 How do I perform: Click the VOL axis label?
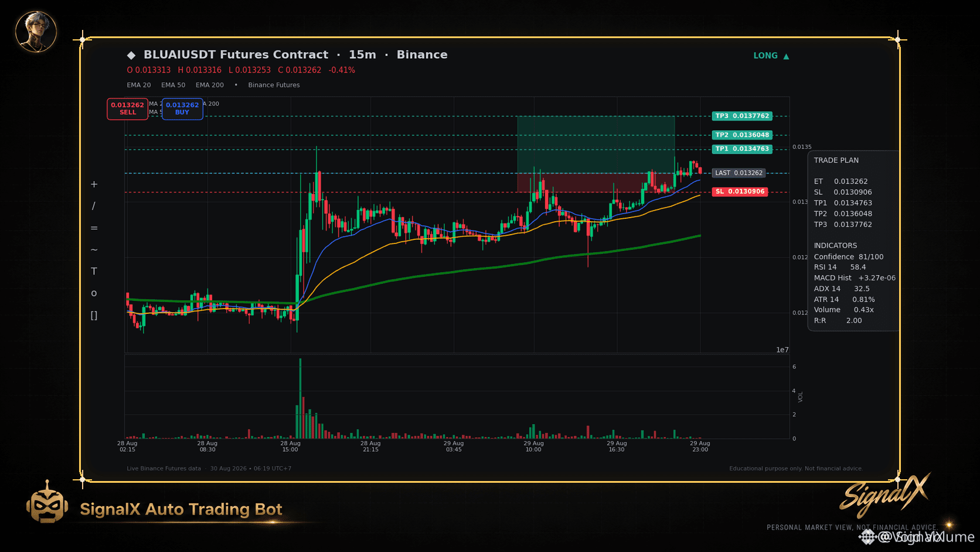[x=800, y=397]
